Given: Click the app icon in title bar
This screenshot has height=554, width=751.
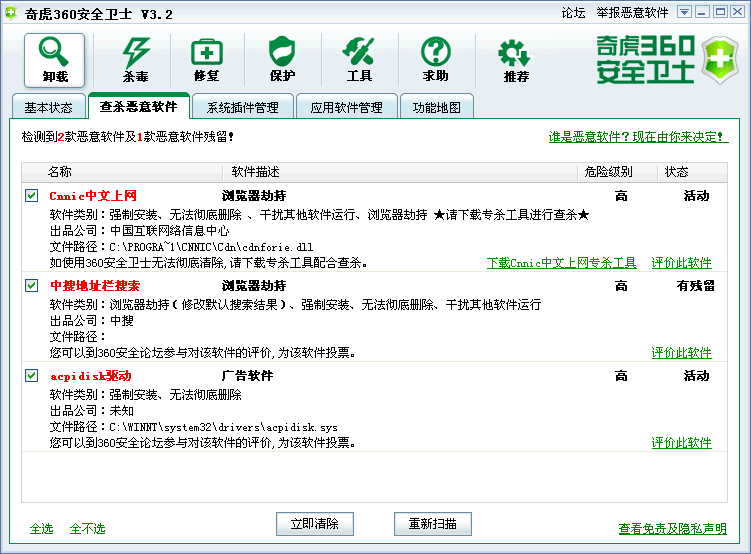Looking at the screenshot, I should pyautogui.click(x=11, y=13).
